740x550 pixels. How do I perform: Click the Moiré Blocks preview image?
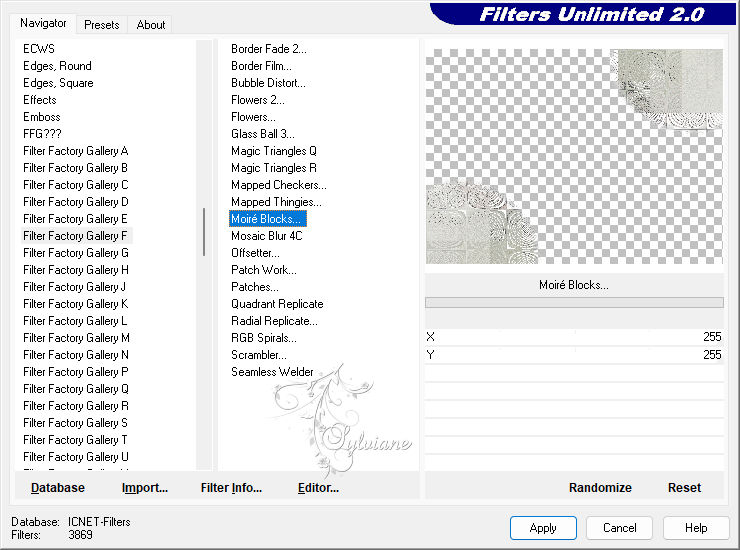click(574, 156)
